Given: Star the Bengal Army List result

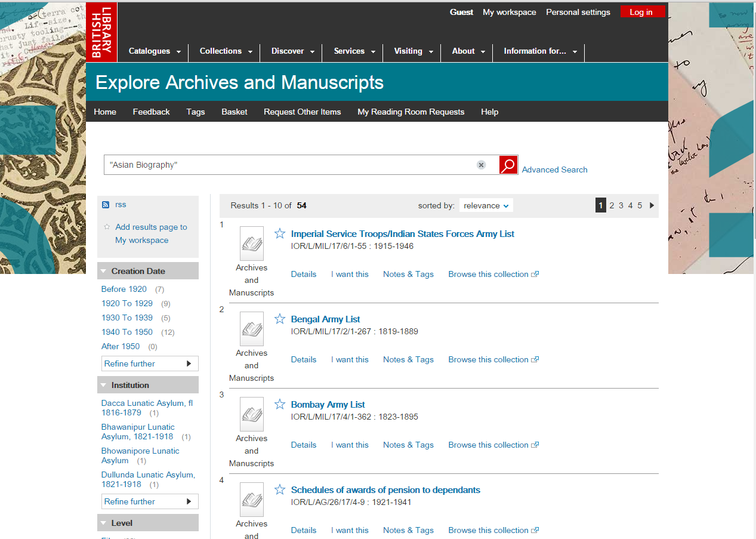Looking at the screenshot, I should click(280, 319).
